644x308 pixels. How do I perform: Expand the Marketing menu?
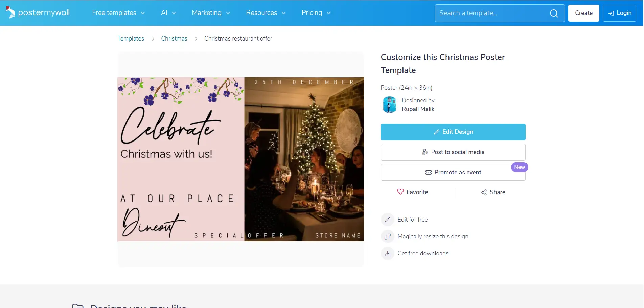pyautogui.click(x=211, y=13)
